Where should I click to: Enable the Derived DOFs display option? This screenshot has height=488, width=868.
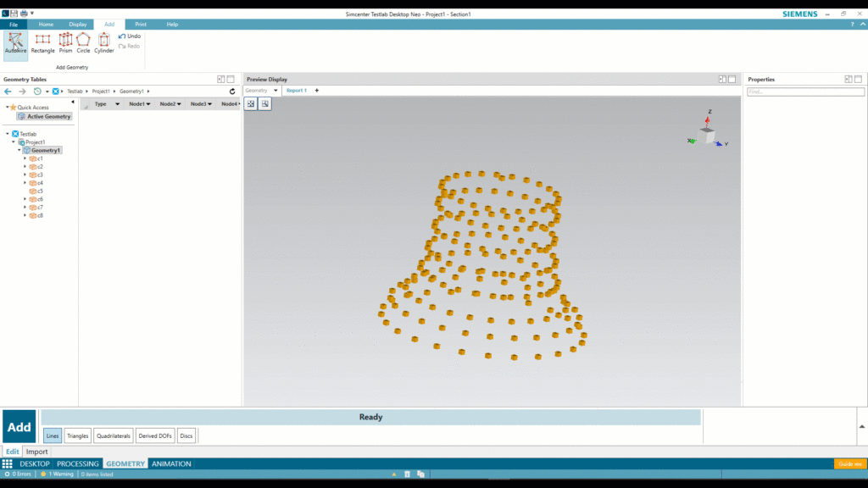[154, 435]
